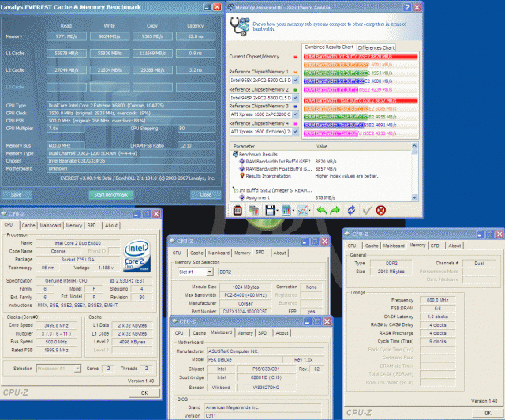The height and width of the screenshot is (420, 505).
Task: Click the scroll down arrow of Sandra parameter list
Action: pos(414,197)
